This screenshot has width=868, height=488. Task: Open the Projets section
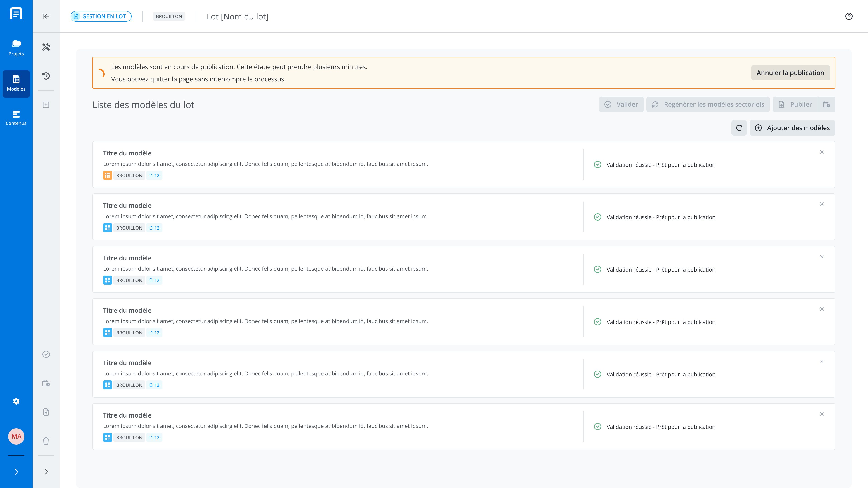tap(16, 48)
